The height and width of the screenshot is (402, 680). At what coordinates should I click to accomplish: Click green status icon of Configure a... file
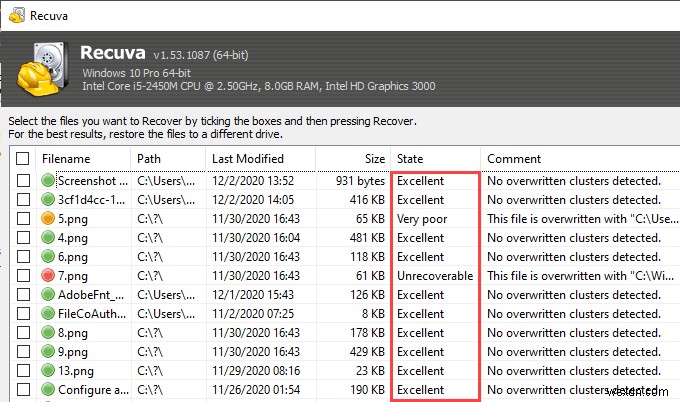click(x=48, y=389)
